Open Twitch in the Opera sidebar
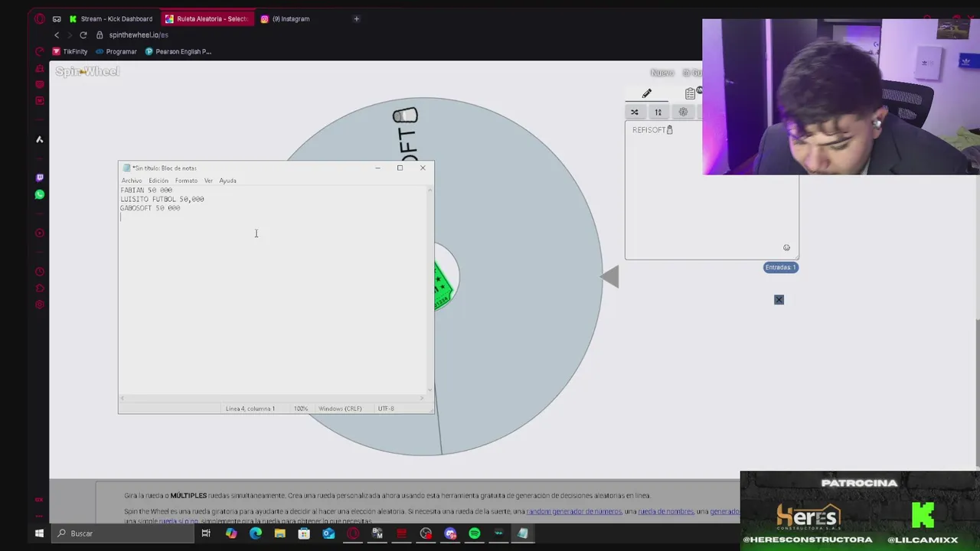 (x=40, y=178)
